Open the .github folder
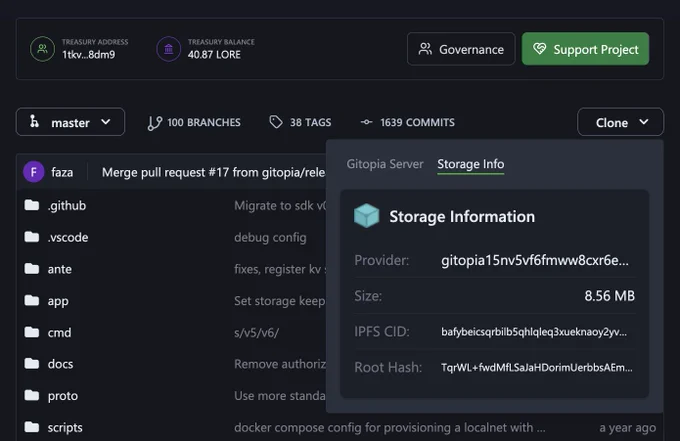 click(x=67, y=205)
